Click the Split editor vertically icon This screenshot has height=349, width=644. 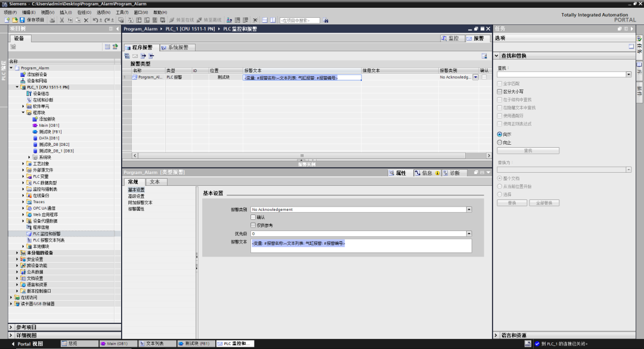[273, 20]
